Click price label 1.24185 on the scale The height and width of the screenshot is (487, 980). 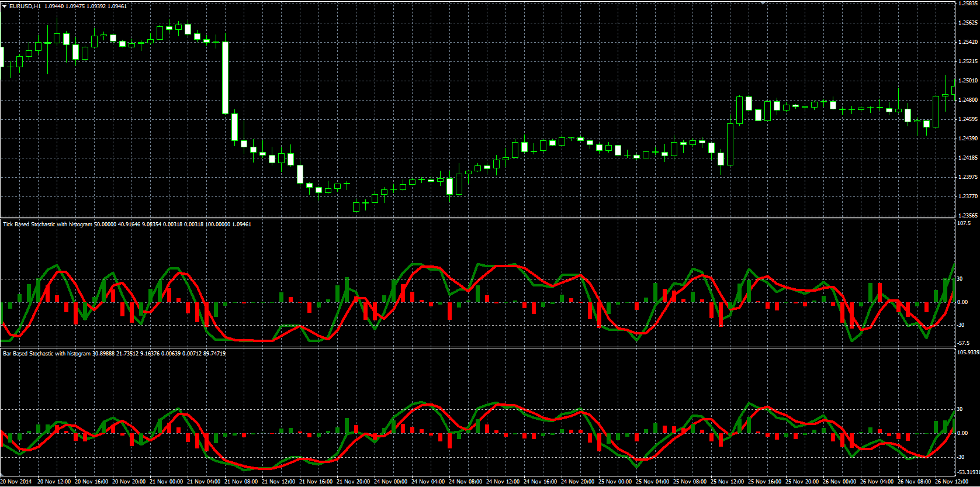(x=968, y=158)
